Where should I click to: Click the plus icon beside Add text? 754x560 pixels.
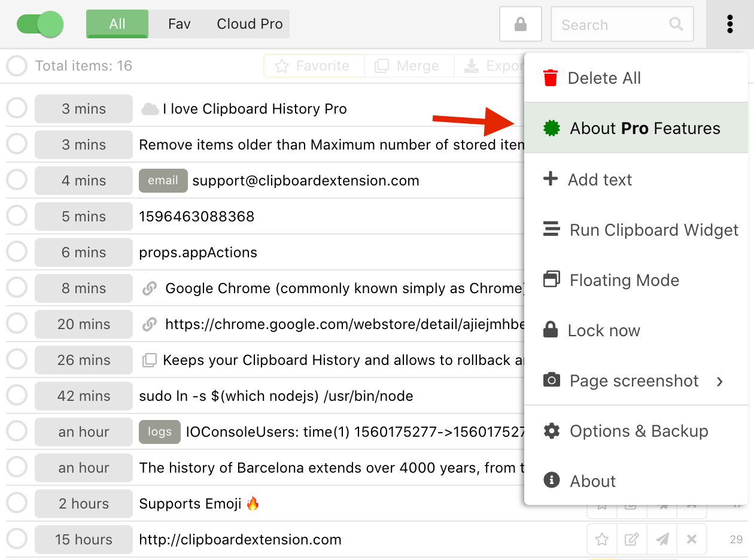point(550,179)
